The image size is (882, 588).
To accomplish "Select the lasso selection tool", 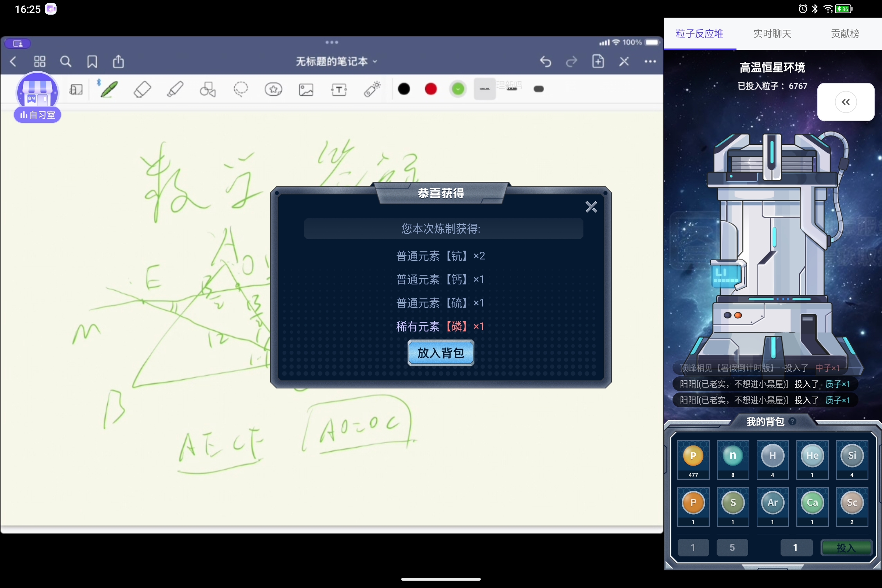I will click(241, 89).
